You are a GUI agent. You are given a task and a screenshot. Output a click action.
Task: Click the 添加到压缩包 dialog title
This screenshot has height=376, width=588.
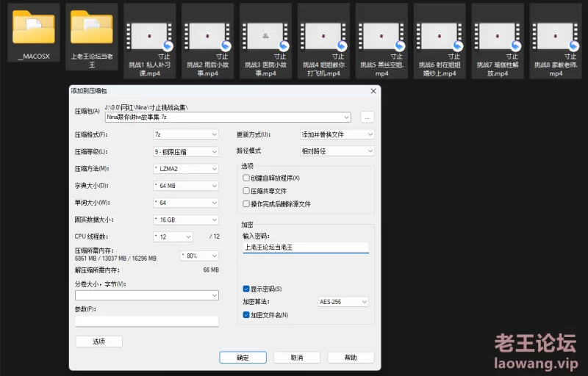tap(89, 90)
